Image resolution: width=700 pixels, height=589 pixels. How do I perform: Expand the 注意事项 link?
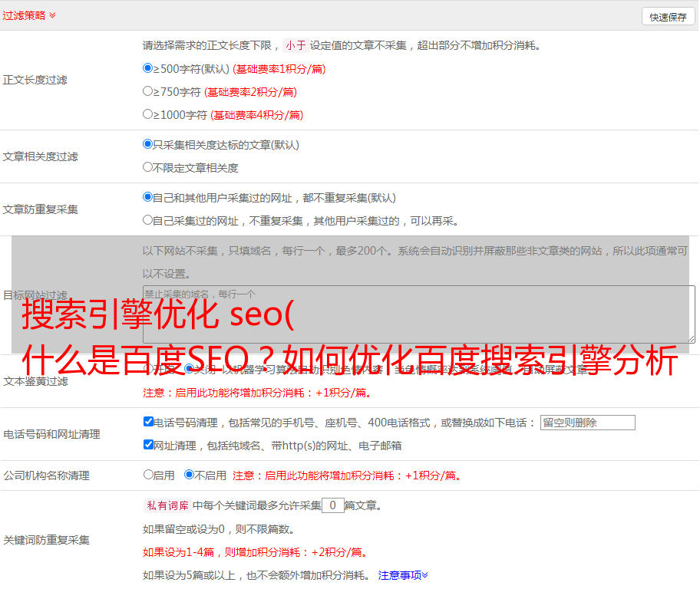click(x=403, y=575)
